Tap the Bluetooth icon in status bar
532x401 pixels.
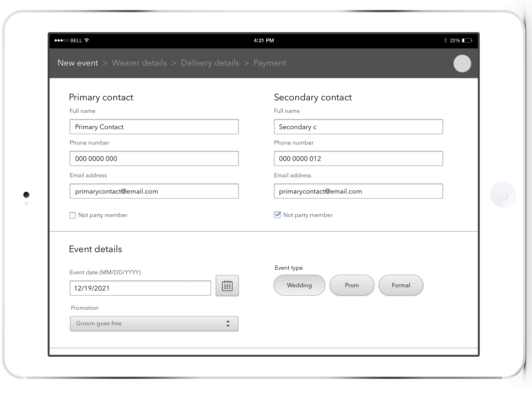pyautogui.click(x=445, y=40)
